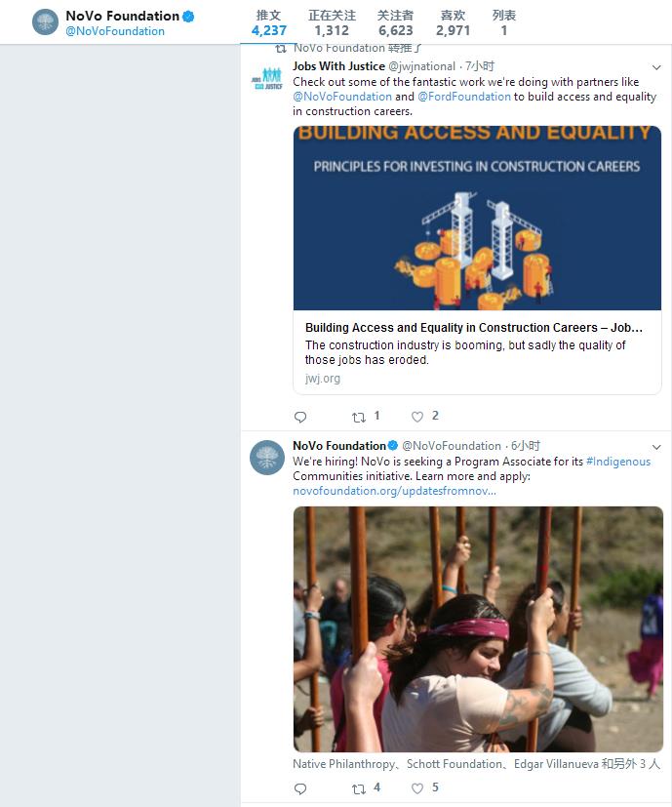The image size is (672, 807).
Task: View the photo of people holding poles
Action: pyautogui.click(x=478, y=629)
